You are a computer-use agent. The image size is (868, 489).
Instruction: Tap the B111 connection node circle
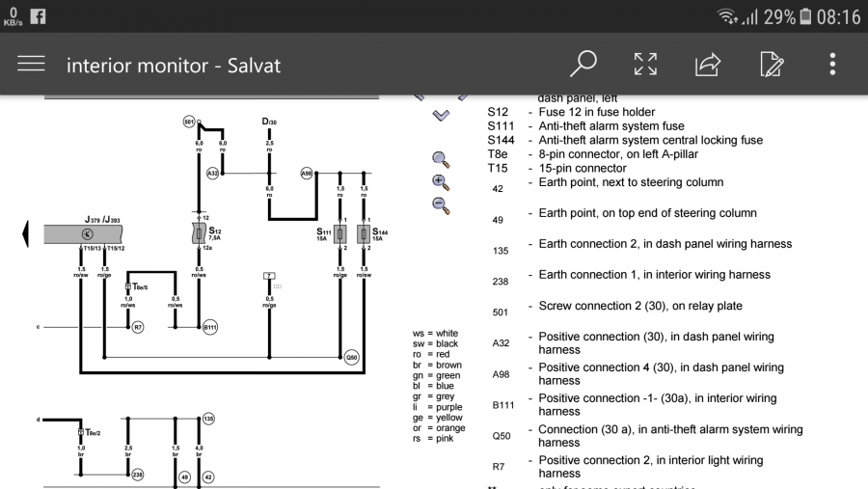pos(210,327)
